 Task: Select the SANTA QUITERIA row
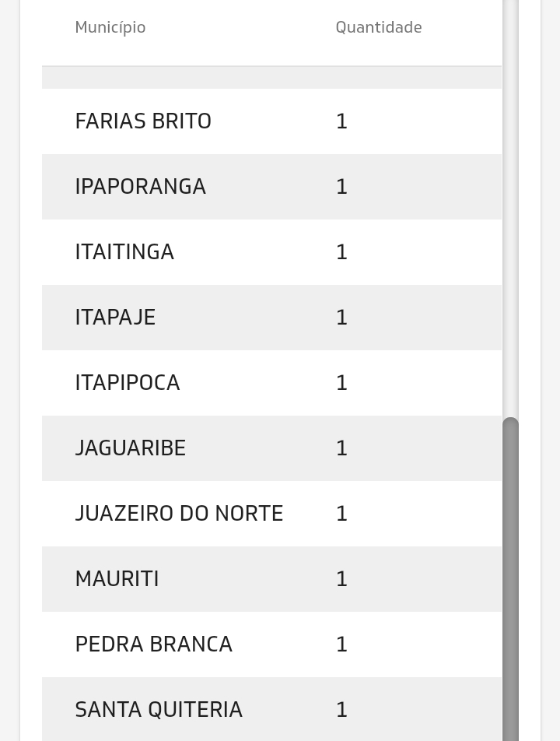[x=159, y=710]
